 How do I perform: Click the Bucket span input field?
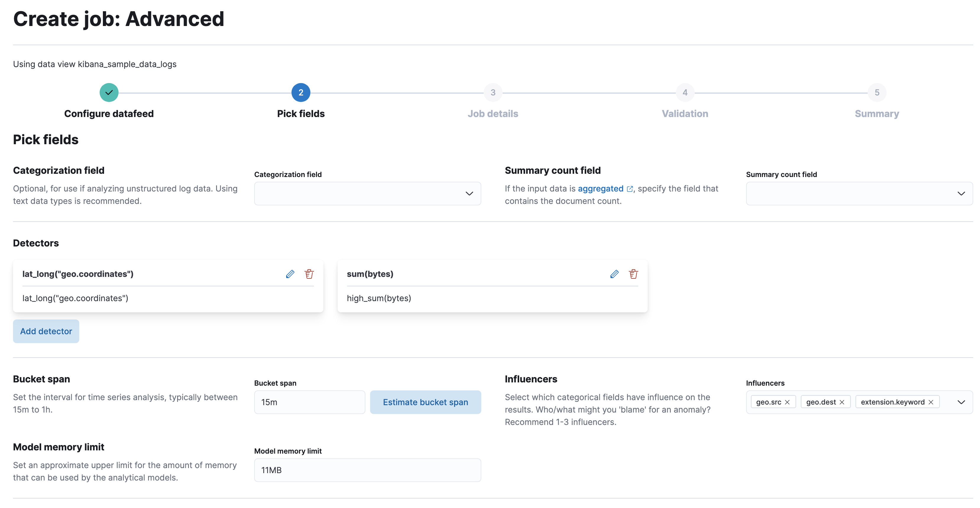pos(309,402)
